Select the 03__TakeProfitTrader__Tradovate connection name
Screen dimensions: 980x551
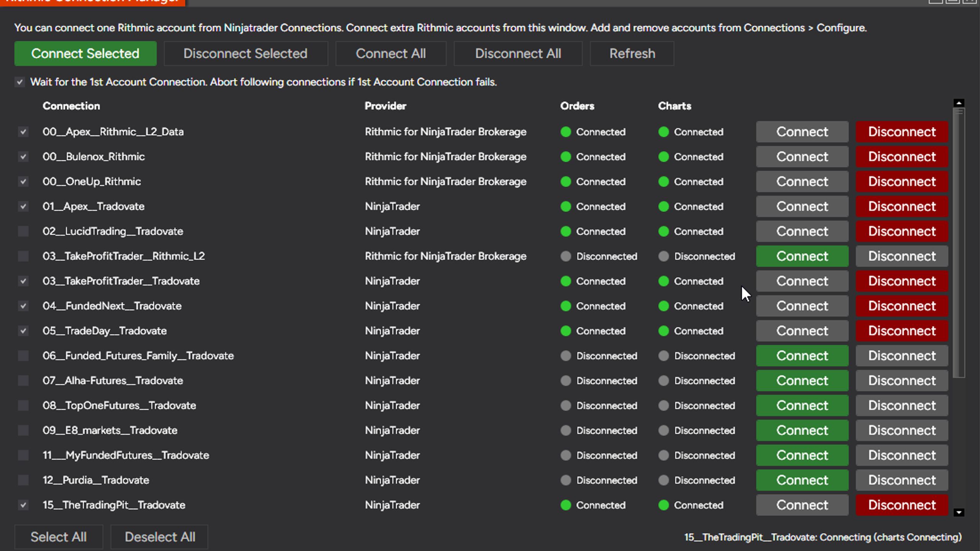(x=121, y=281)
